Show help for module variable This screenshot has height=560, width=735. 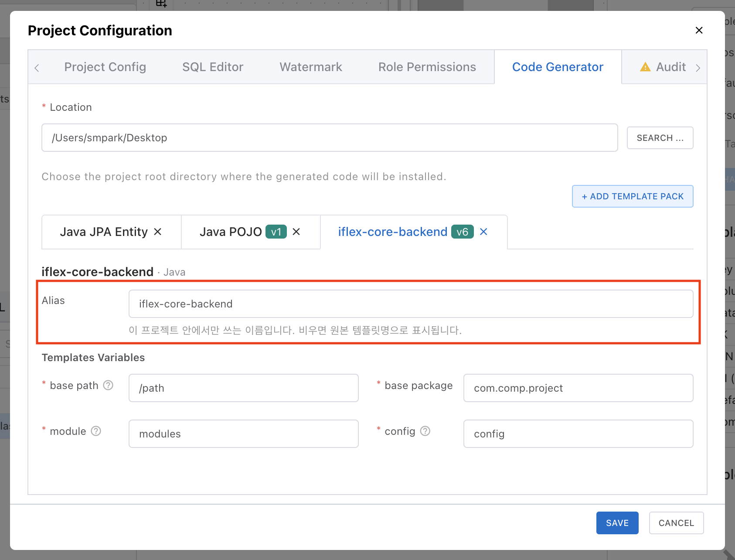[96, 431]
